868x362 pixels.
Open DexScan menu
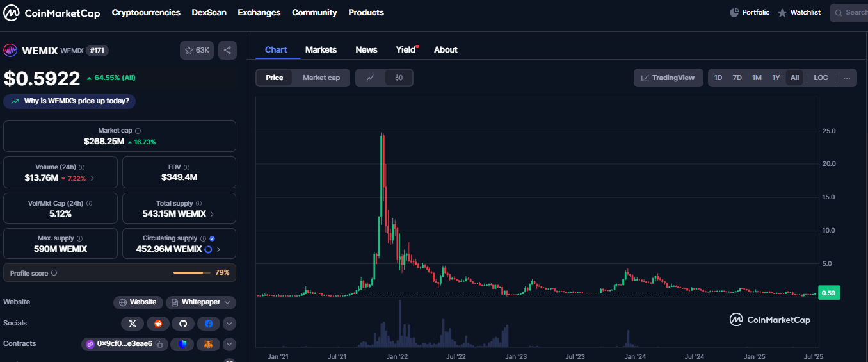(209, 12)
